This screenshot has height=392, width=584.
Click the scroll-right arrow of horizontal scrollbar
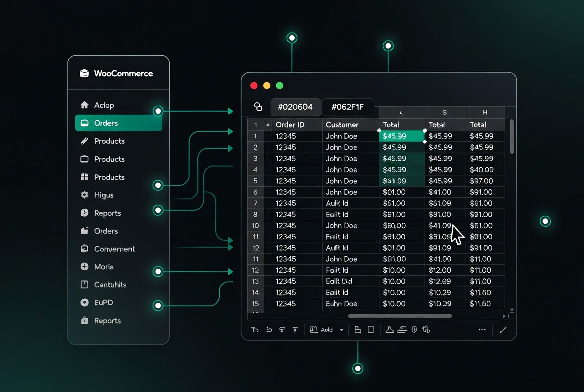coord(504,316)
